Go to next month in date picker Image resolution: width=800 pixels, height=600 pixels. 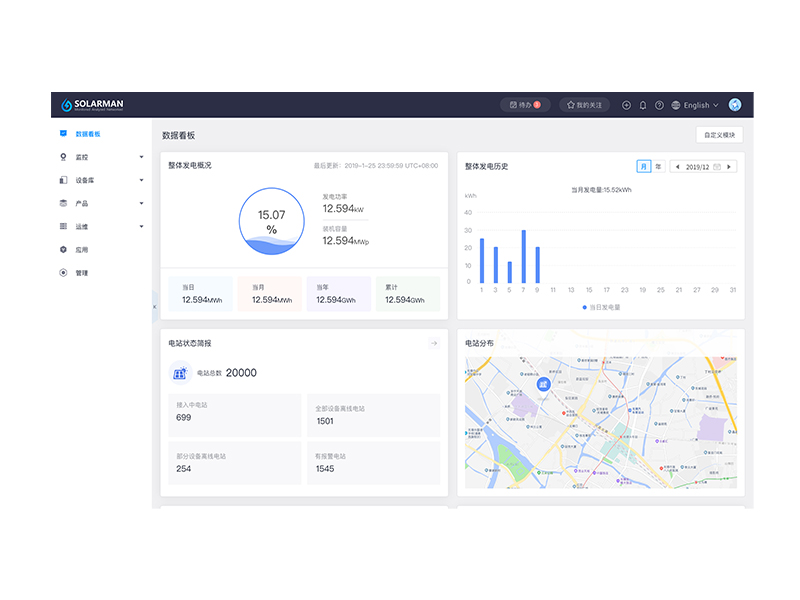pos(729,166)
